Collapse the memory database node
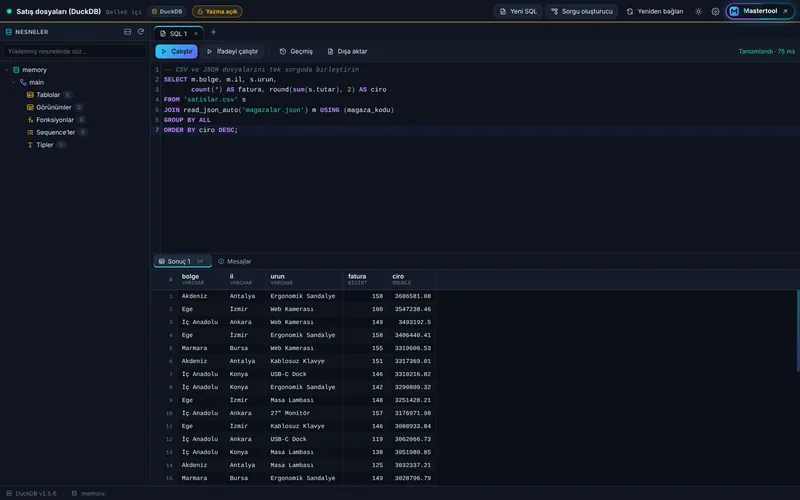This screenshot has height=500, width=800. pos(7,70)
